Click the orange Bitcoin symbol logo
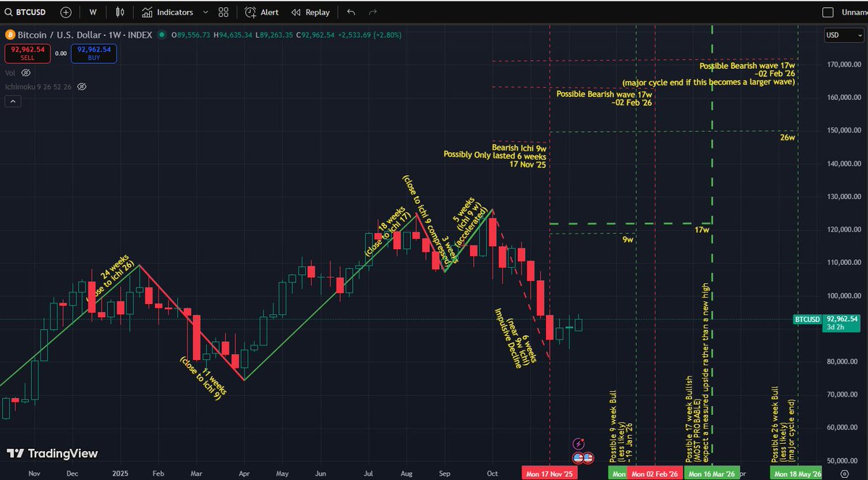The image size is (868, 480). [x=10, y=34]
